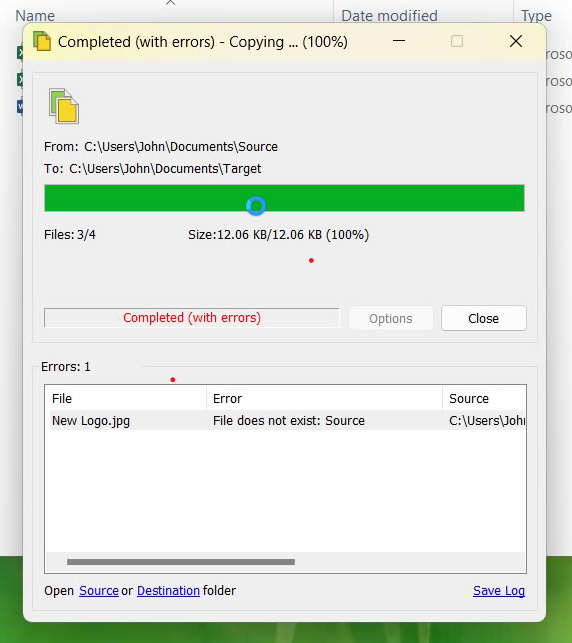Select the New Logo.jpg error row
The image size is (572, 643).
[287, 421]
